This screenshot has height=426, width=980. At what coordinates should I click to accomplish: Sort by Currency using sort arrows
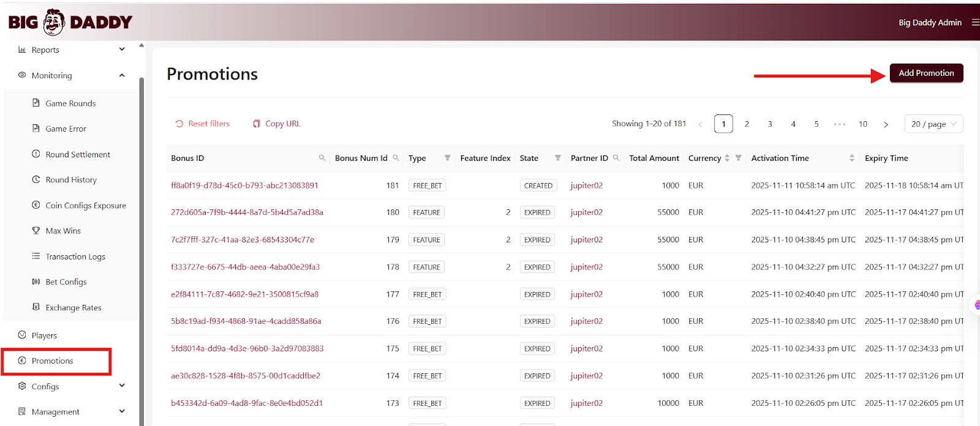[727, 158]
